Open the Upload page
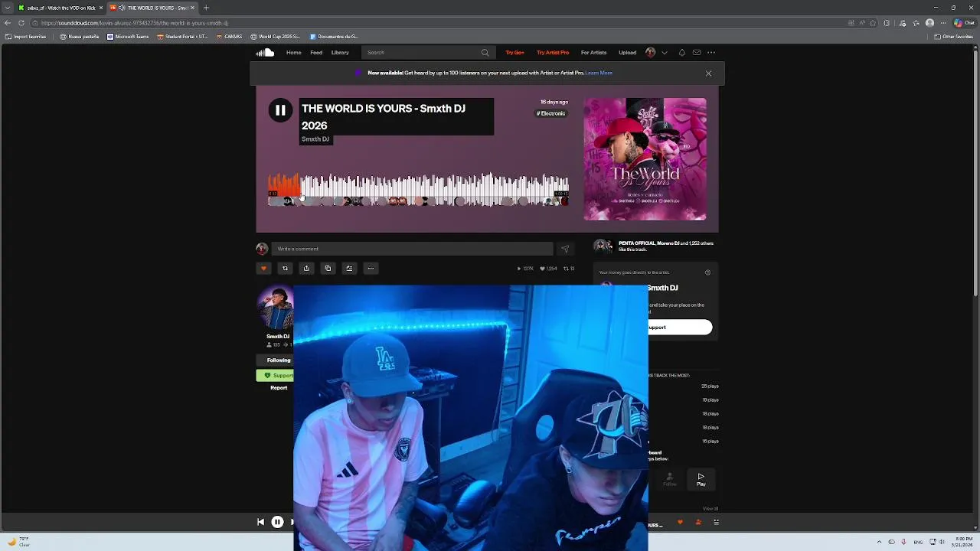Screen dimensions: 980x551 [627, 53]
